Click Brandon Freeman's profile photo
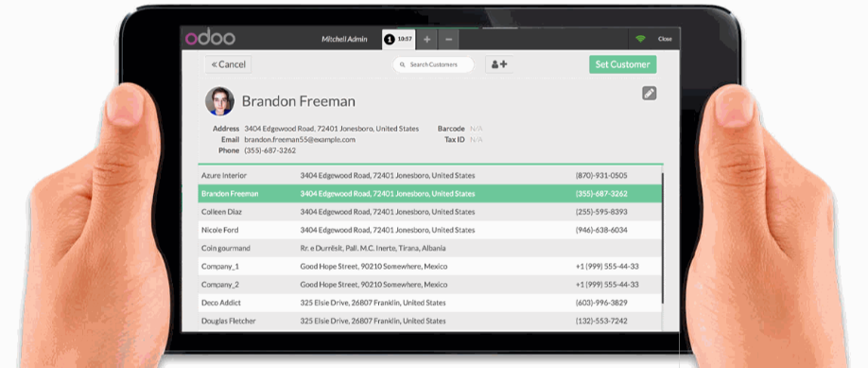 219,101
